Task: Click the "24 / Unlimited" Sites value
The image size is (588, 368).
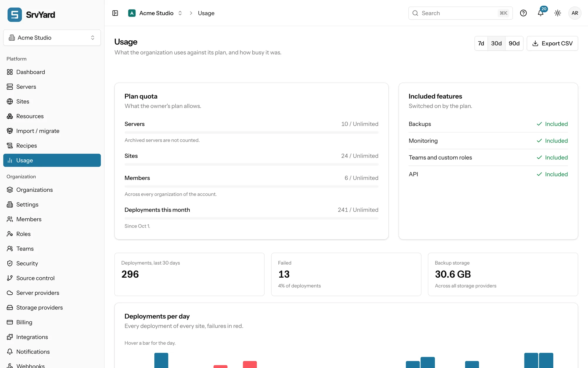Action: pyautogui.click(x=360, y=156)
